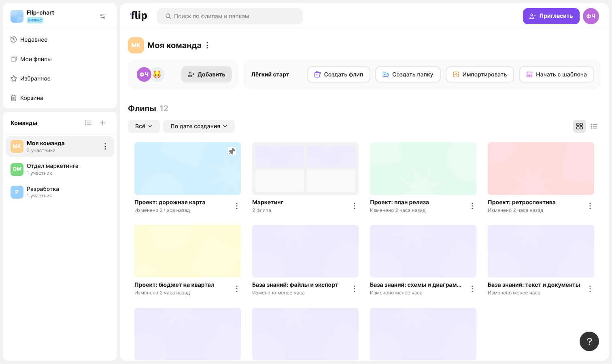
Task: Open options for Проект: дорожная карта
Action: (x=237, y=206)
